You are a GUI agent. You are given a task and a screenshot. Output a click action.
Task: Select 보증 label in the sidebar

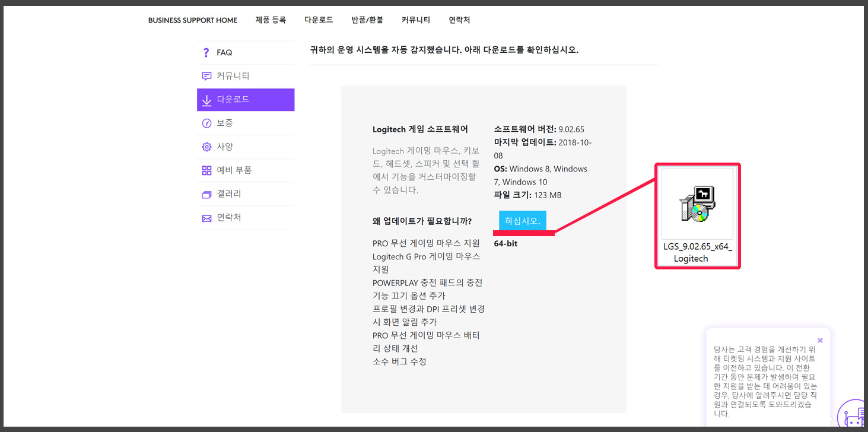(x=225, y=123)
